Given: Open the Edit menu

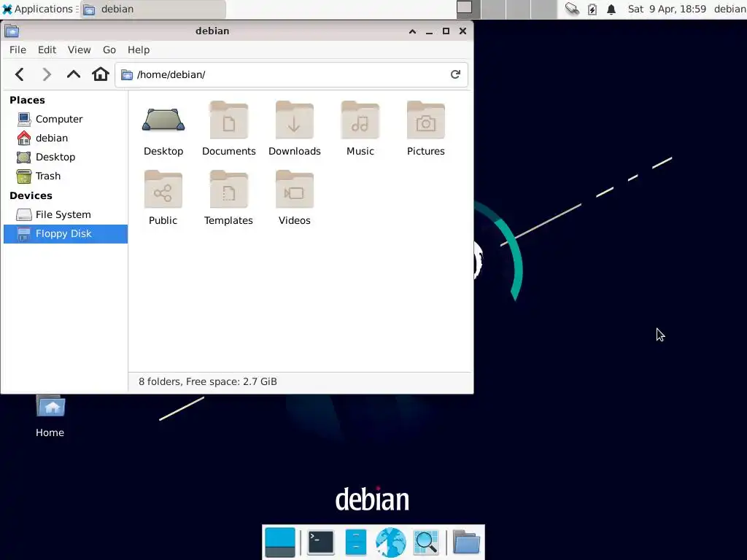Looking at the screenshot, I should coord(47,50).
